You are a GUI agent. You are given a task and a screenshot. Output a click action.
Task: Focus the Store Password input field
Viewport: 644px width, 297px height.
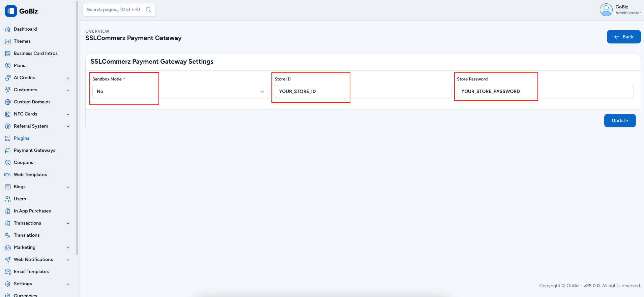[x=545, y=92]
